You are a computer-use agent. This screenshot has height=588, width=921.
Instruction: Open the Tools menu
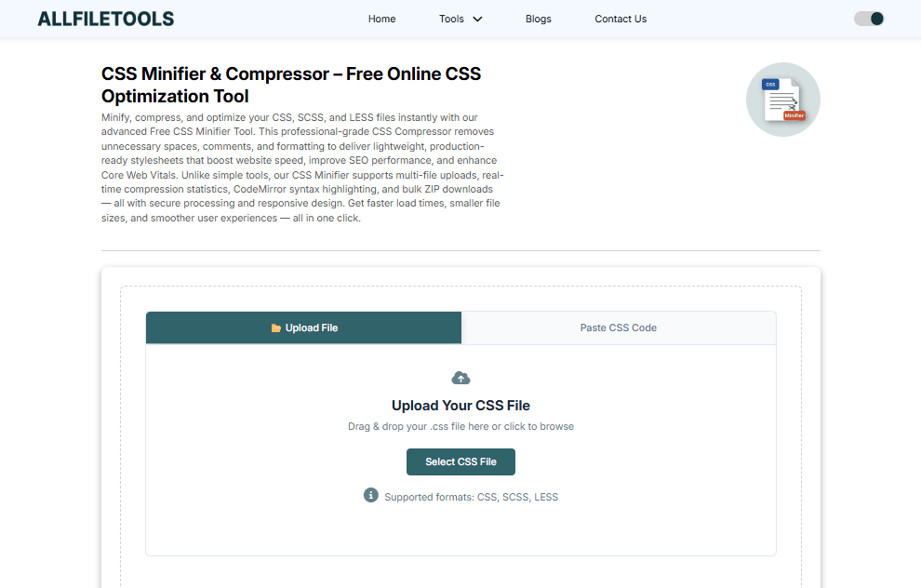tap(452, 19)
